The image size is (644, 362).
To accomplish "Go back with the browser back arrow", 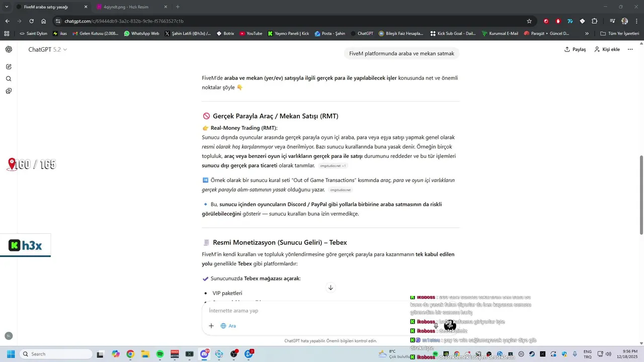I will click(x=7, y=21).
